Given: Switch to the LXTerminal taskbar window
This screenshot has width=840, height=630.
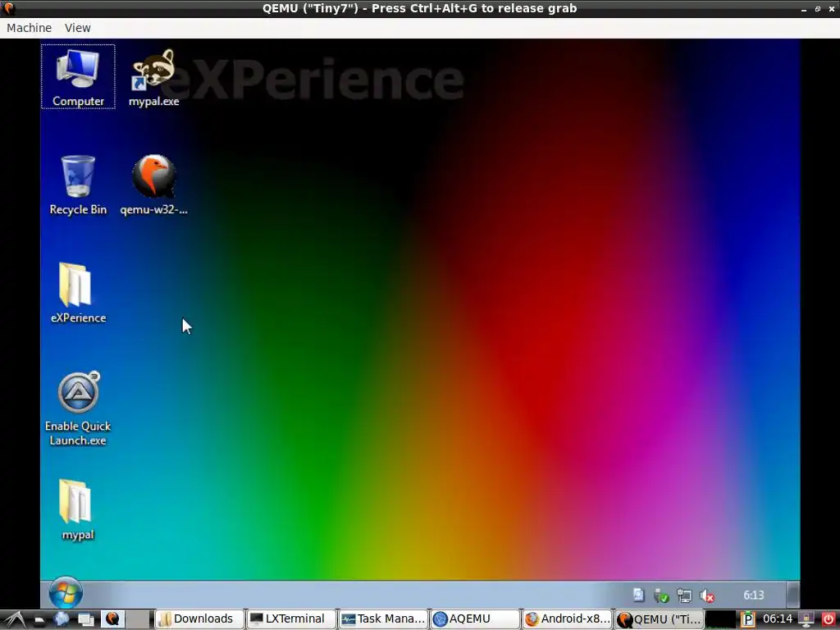Looking at the screenshot, I should pos(291,619).
